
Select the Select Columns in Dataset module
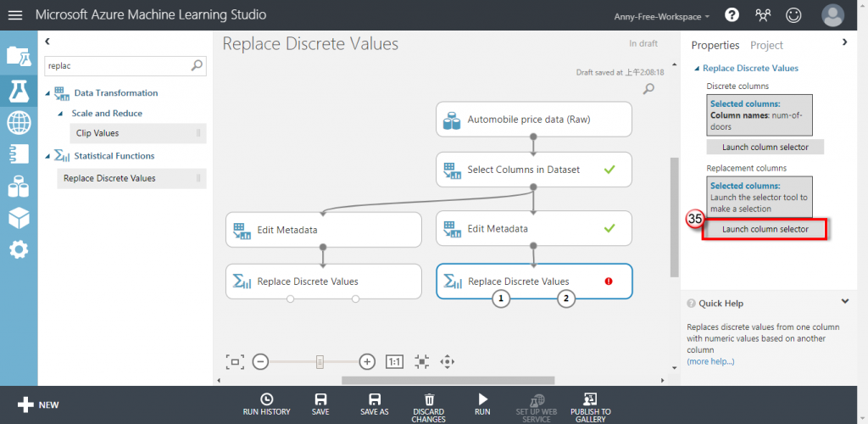coord(534,170)
